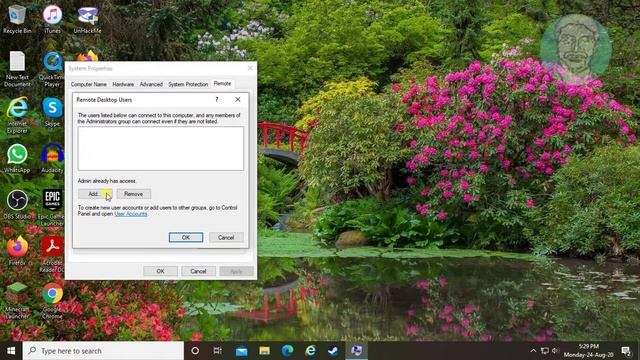The image size is (640, 360).
Task: Open the OBS Studio desktop icon
Action: pos(17,205)
